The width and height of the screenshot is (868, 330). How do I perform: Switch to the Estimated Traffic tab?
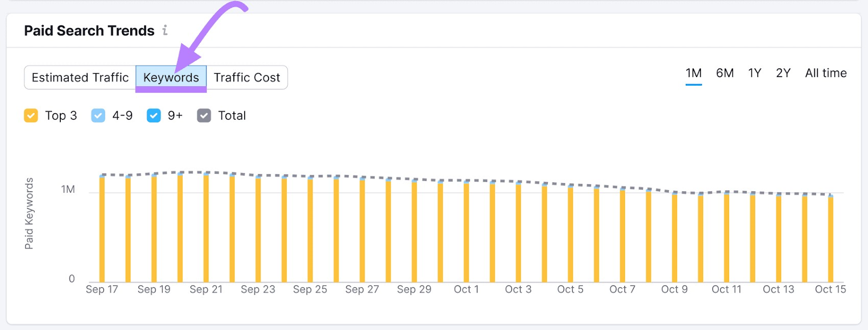tap(80, 77)
